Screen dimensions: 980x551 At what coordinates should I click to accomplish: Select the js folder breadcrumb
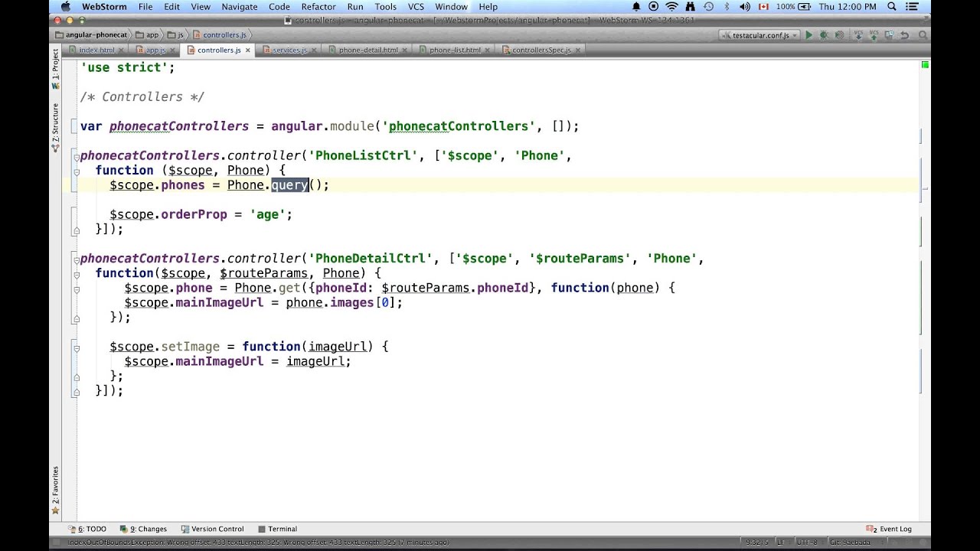pyautogui.click(x=176, y=35)
